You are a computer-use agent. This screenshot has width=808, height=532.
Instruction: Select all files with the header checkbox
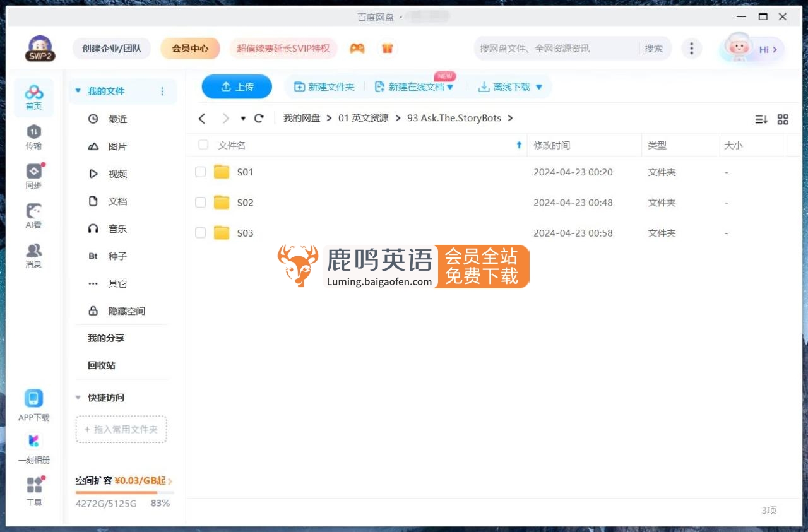[x=203, y=145]
